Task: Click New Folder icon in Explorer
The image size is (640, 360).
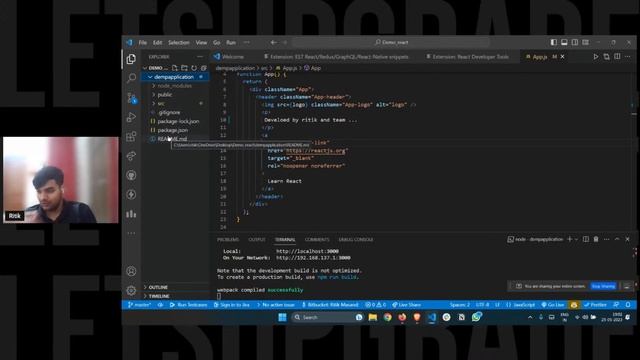Action: 184,68
